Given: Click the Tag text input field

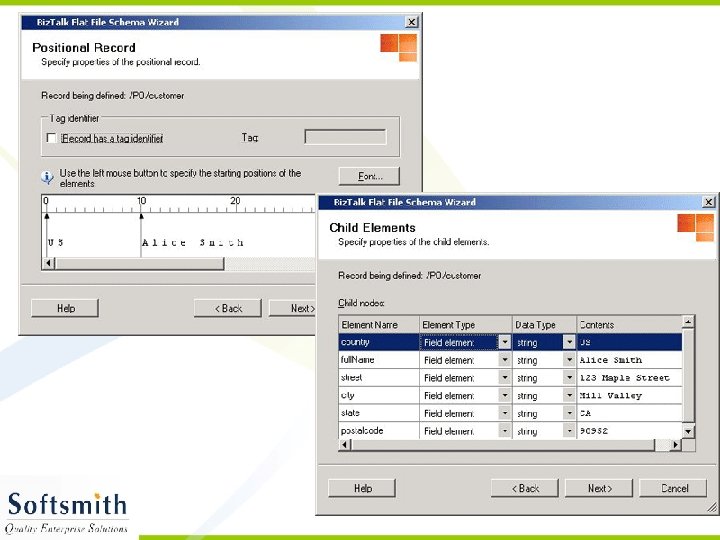Looking at the screenshot, I should click(x=345, y=137).
